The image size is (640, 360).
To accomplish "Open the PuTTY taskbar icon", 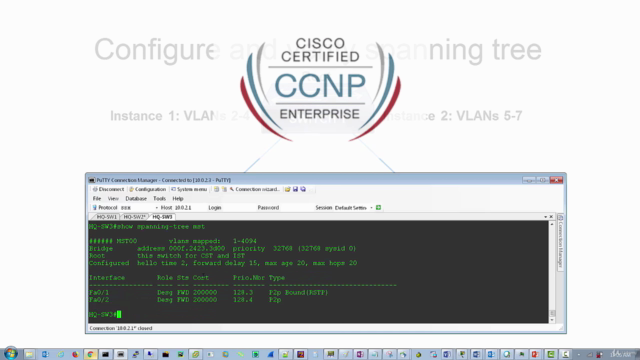I will (135, 354).
